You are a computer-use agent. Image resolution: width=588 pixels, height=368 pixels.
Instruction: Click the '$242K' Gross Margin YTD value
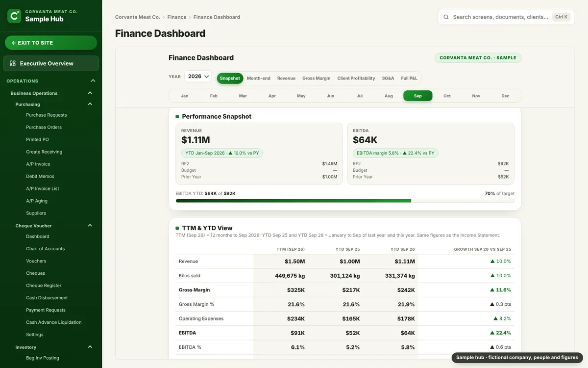tap(406, 290)
